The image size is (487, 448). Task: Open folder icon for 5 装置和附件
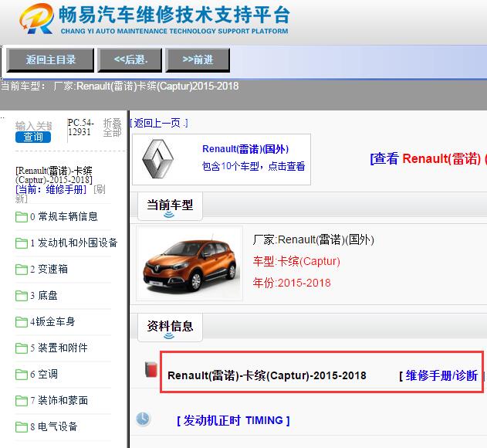(22, 348)
